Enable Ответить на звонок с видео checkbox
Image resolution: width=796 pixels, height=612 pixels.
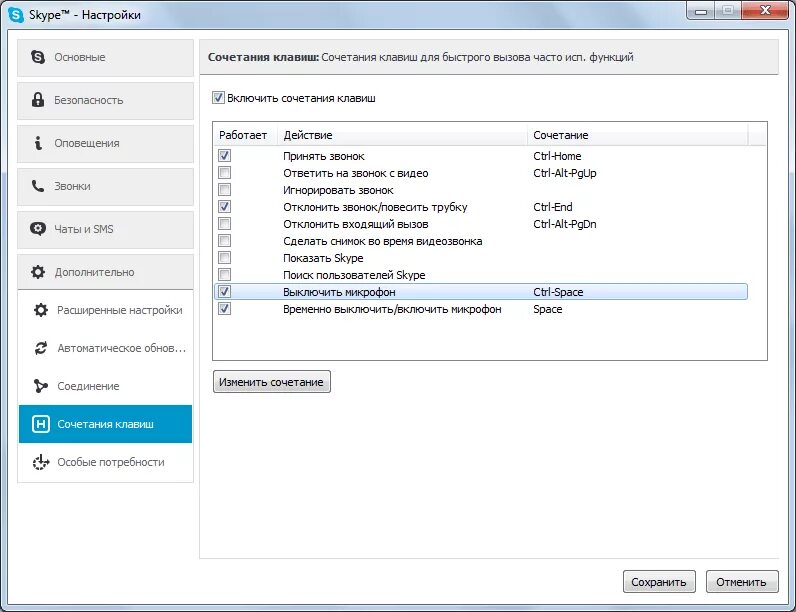224,173
